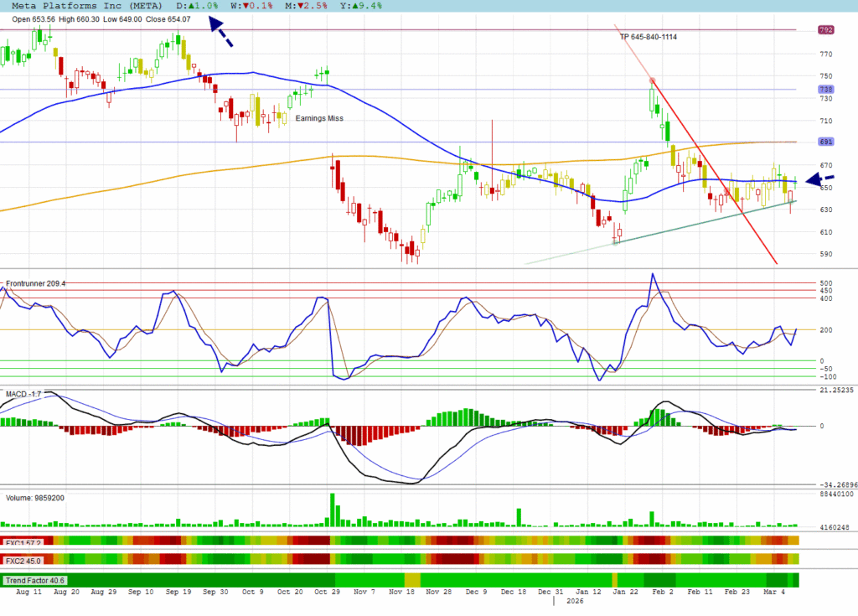
Task: Select the 792 price level tag
Action: tap(825, 30)
